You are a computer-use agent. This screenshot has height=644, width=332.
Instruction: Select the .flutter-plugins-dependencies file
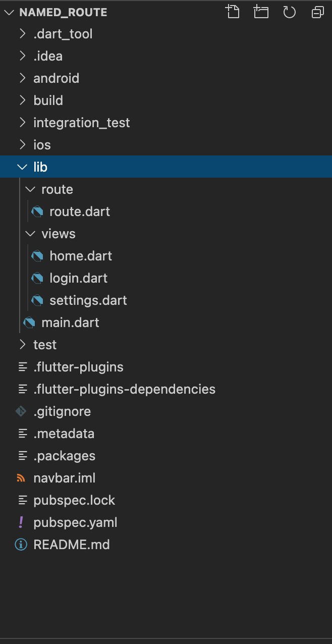coord(166,389)
